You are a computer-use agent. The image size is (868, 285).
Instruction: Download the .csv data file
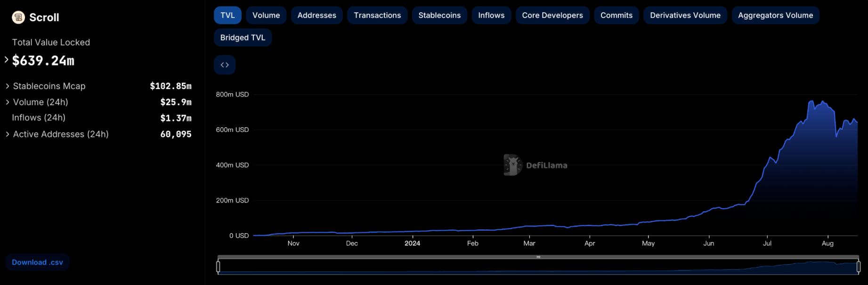37,262
